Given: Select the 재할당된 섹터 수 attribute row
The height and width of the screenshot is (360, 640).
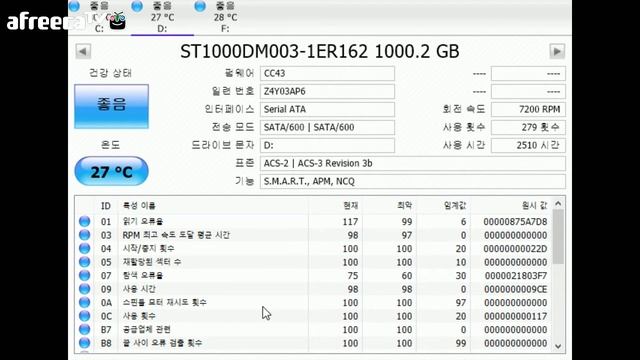Looking at the screenshot, I should (313, 262).
